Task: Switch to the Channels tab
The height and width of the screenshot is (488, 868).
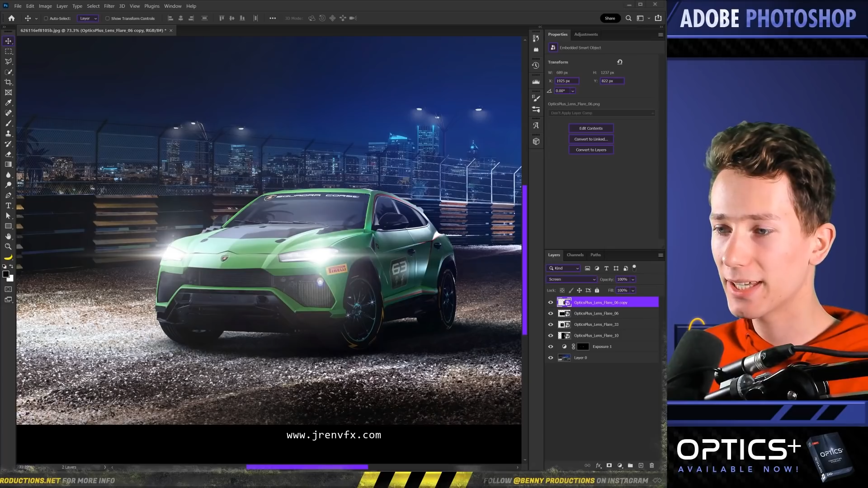Action: (575, 255)
